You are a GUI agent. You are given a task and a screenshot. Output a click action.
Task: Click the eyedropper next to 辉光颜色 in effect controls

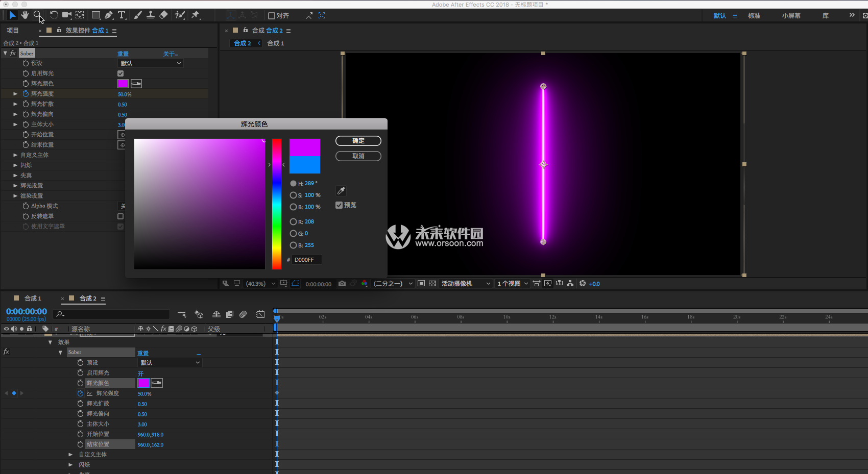(x=136, y=84)
